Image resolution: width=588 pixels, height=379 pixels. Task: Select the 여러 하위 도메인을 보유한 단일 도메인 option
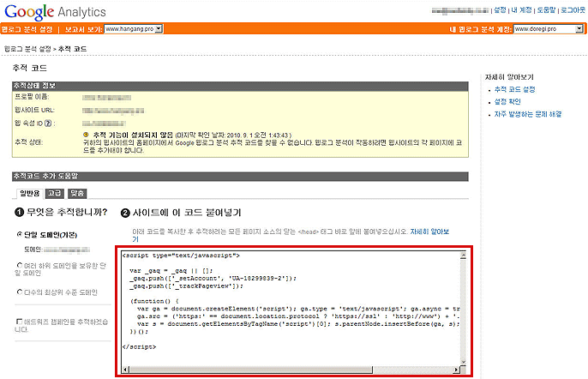click(x=20, y=265)
